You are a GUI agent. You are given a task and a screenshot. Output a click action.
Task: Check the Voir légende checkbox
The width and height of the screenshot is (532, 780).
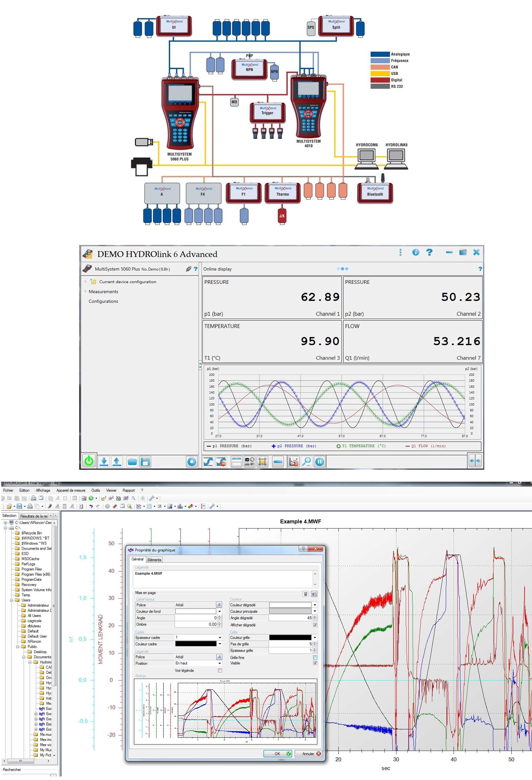coord(220,670)
